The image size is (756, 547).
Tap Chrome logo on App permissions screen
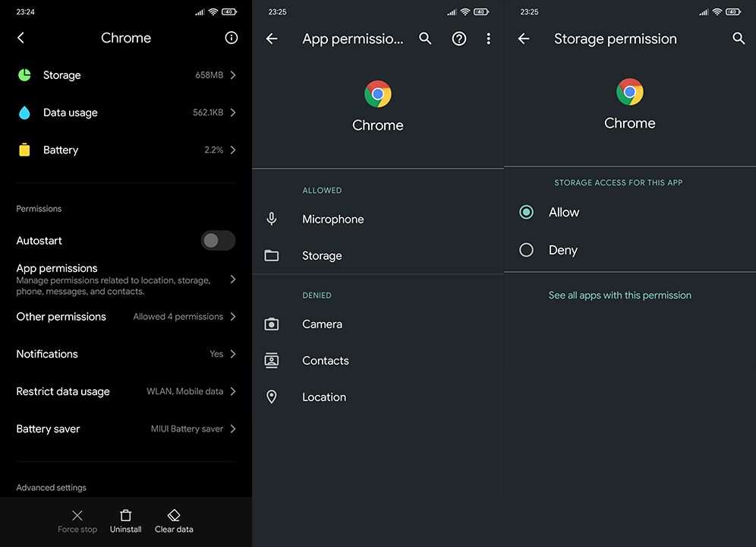(x=378, y=93)
